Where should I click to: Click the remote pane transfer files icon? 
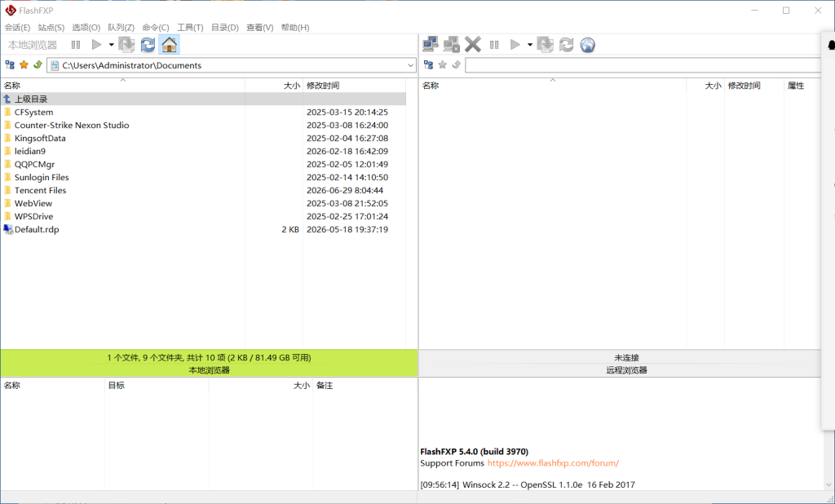(x=546, y=45)
